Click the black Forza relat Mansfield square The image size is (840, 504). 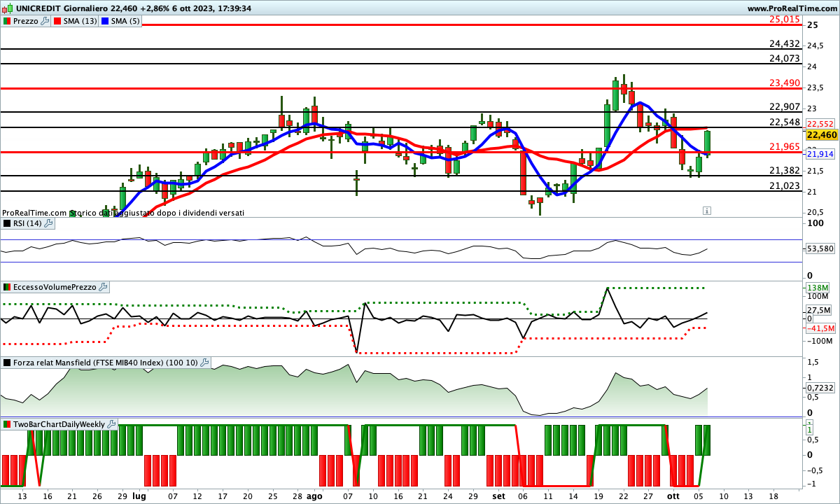(x=7, y=363)
